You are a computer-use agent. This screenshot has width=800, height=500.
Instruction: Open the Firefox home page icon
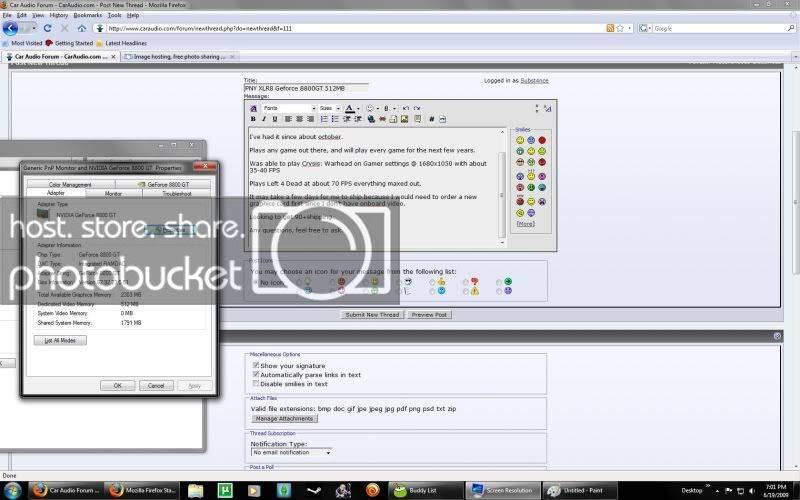click(82, 29)
